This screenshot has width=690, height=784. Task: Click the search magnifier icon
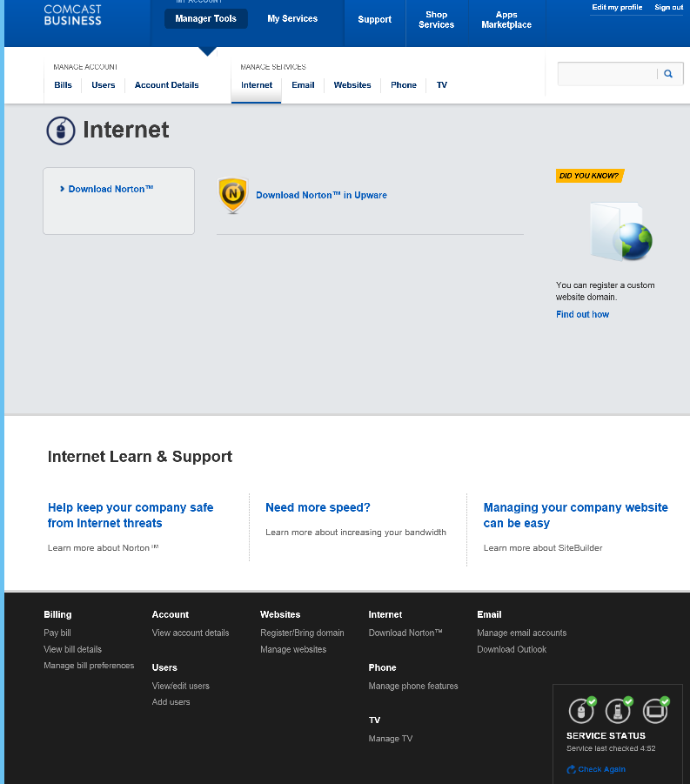[668, 74]
